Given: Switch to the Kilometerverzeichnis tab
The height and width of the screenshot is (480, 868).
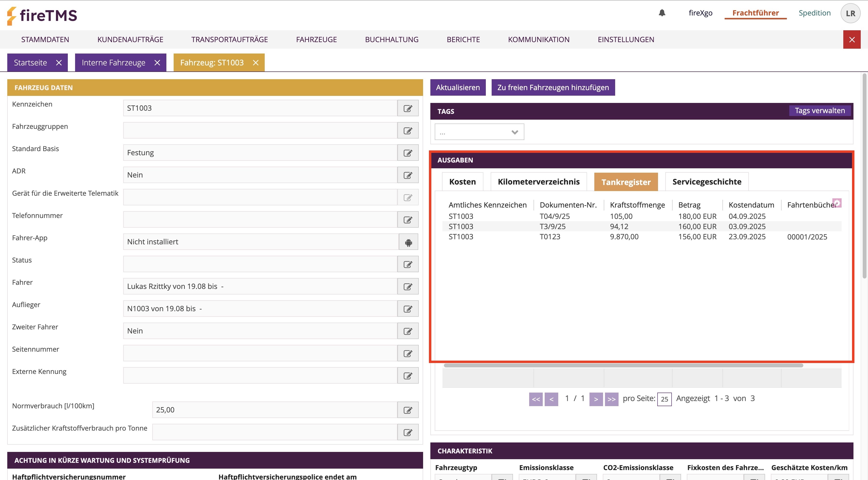Looking at the screenshot, I should tap(538, 182).
